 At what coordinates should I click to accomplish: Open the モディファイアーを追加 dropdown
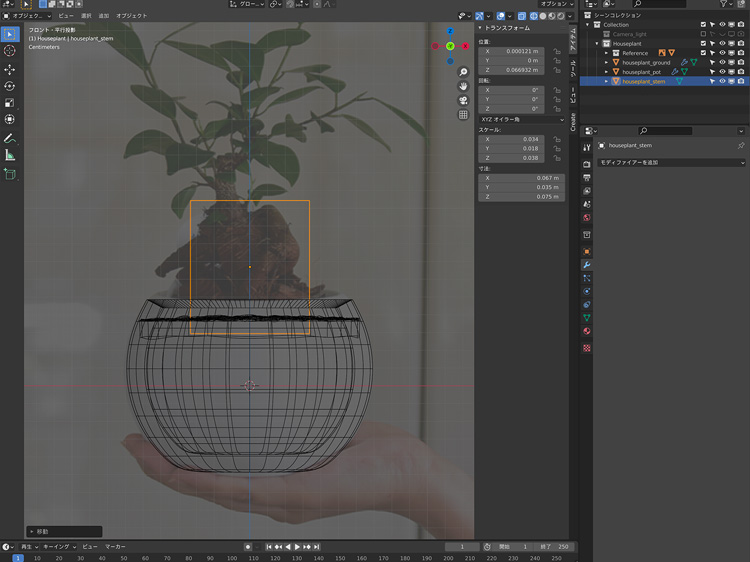671,162
